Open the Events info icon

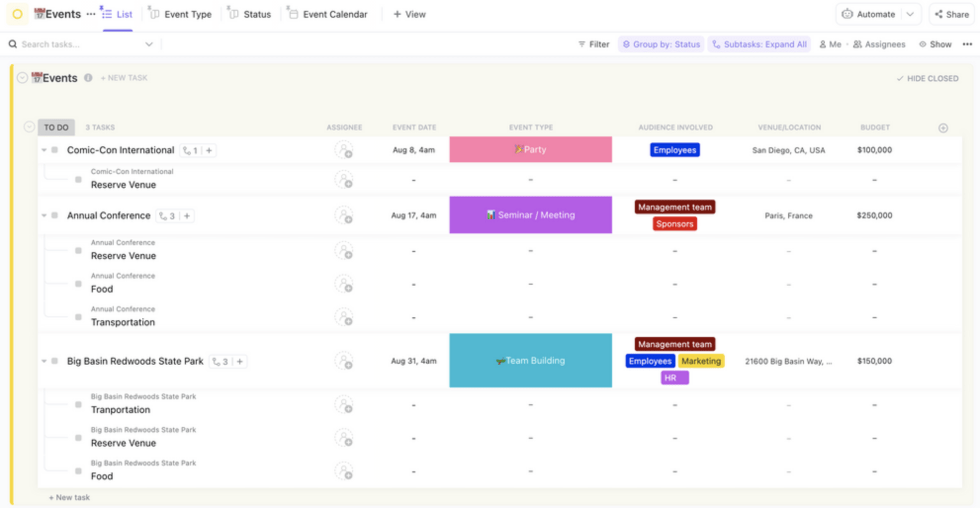[x=88, y=78]
